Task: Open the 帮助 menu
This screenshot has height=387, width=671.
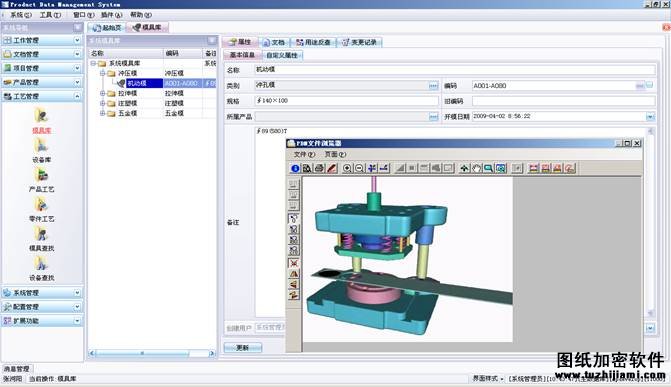Action: (x=141, y=15)
